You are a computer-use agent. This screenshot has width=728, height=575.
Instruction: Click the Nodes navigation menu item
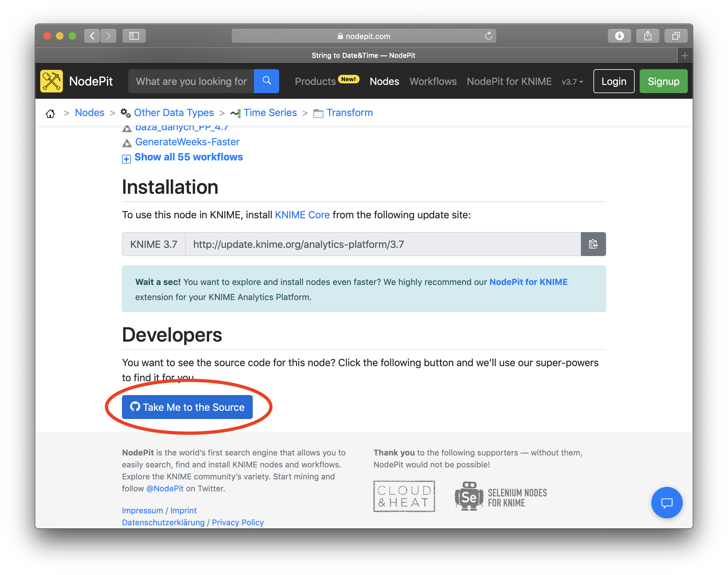pos(385,82)
